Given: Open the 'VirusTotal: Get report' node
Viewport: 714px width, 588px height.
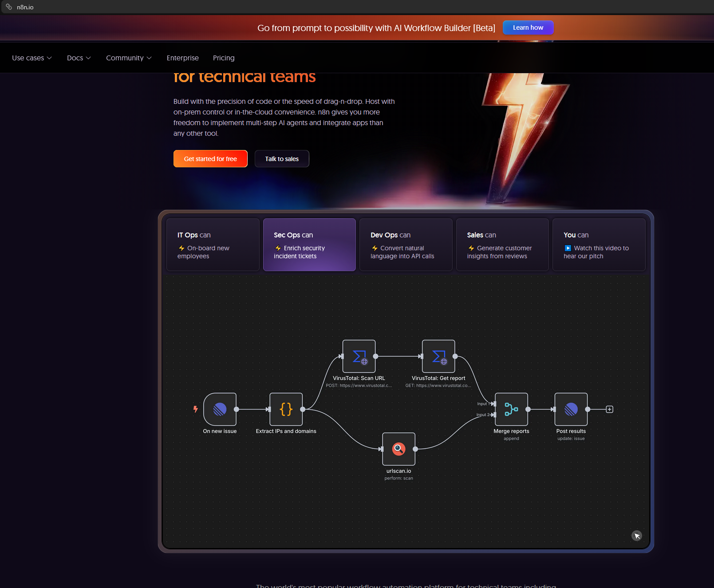Looking at the screenshot, I should point(438,356).
